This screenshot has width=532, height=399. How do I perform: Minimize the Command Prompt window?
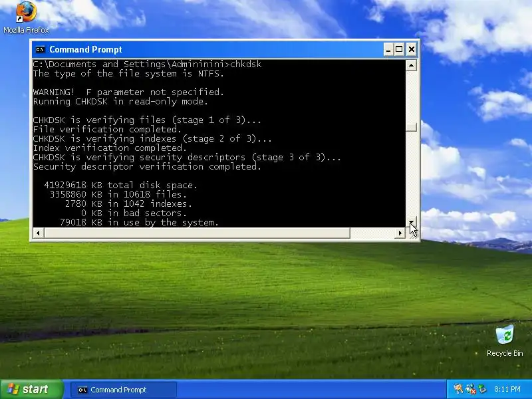click(x=388, y=49)
